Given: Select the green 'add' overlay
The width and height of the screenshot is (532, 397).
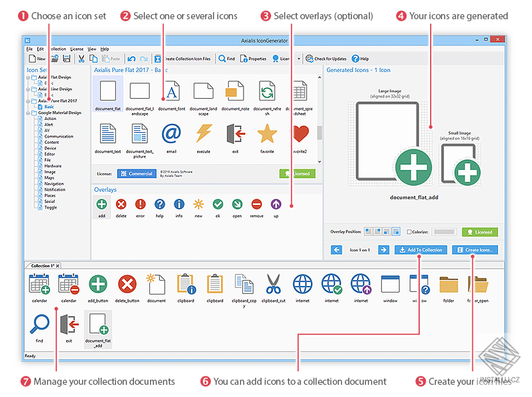Looking at the screenshot, I should coord(101,204).
